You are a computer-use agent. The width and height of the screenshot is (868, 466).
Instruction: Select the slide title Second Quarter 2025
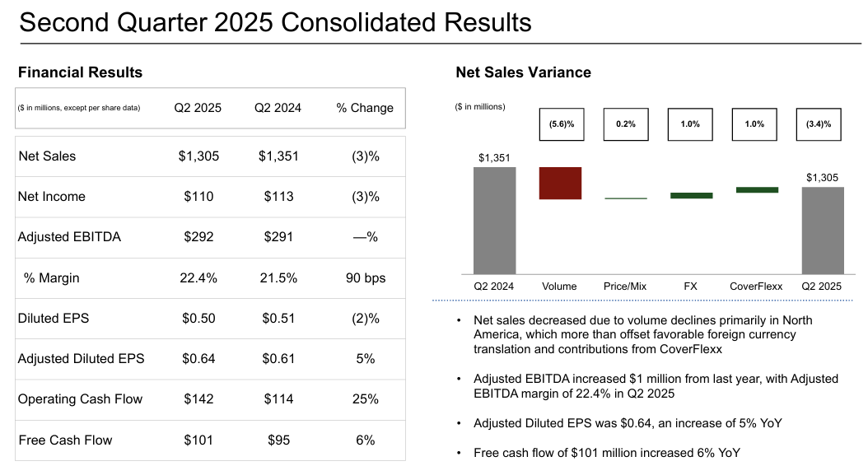(x=275, y=21)
